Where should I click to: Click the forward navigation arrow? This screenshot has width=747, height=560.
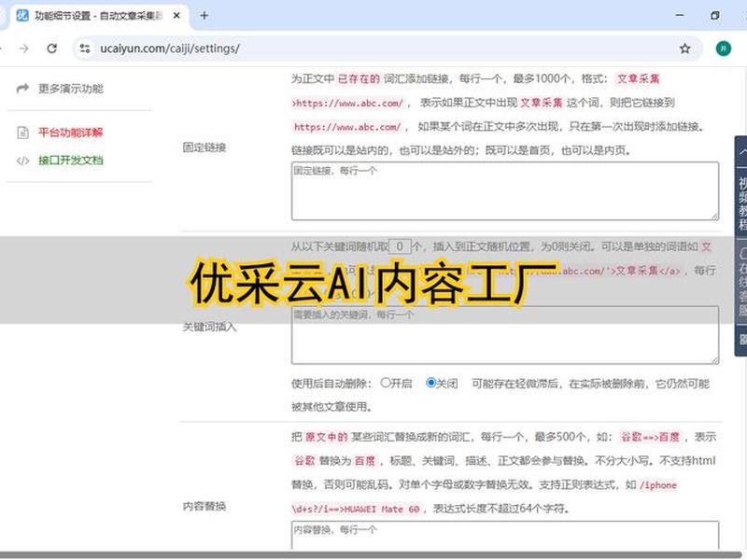coord(23,49)
